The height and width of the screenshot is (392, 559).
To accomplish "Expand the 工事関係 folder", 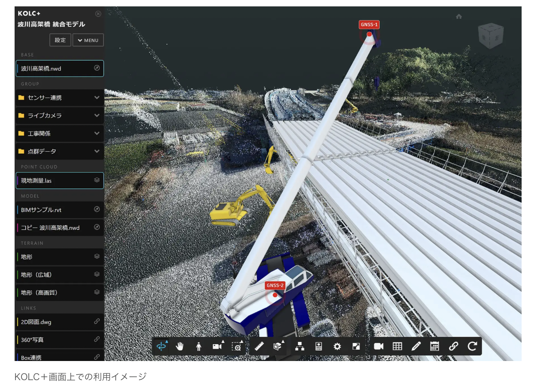I will (x=60, y=133).
